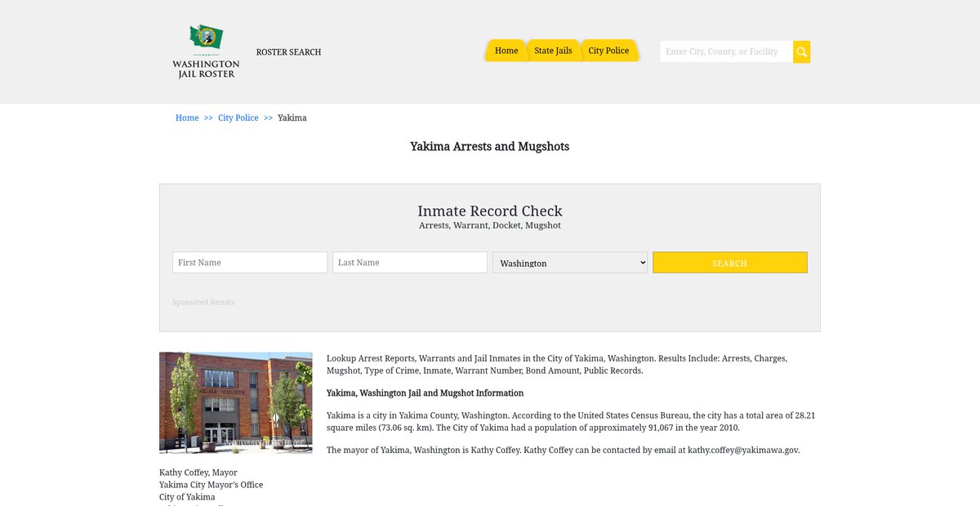Click the Yakima Arrests and Mugshots heading
Screen dimensions: 980x506
[489, 147]
